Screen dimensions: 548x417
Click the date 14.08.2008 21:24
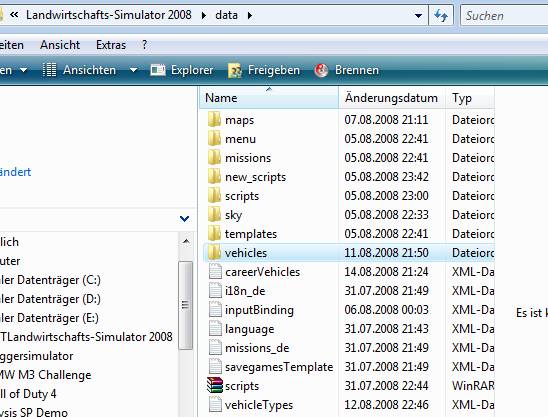pos(386,272)
